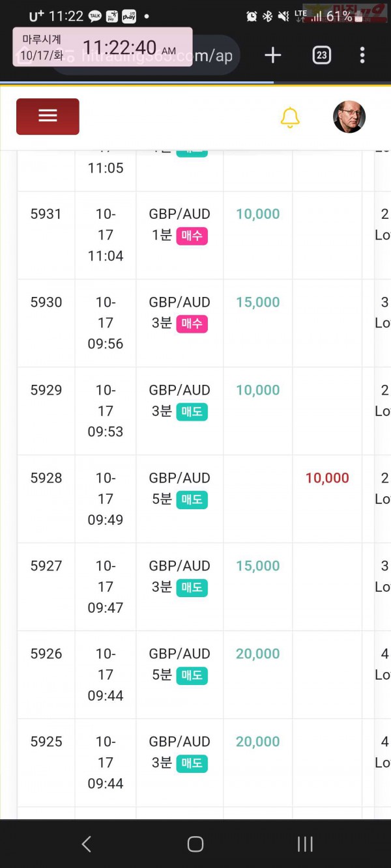391x868 pixels.
Task: Open the browser three-dot overflow menu
Action: (362, 55)
